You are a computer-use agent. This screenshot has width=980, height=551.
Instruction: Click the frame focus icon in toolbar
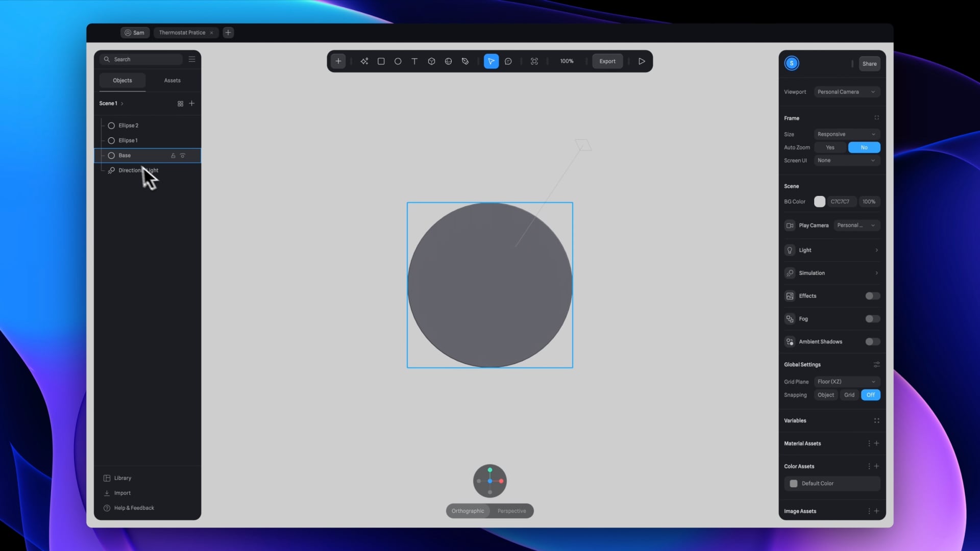534,61
